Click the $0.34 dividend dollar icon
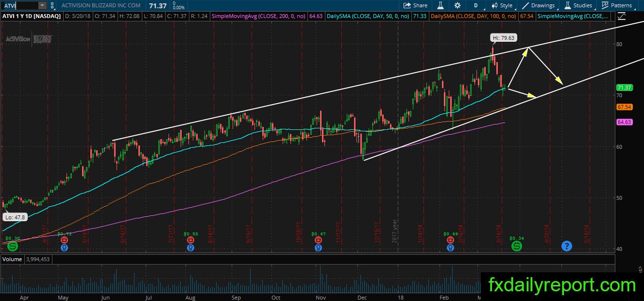 click(517, 246)
